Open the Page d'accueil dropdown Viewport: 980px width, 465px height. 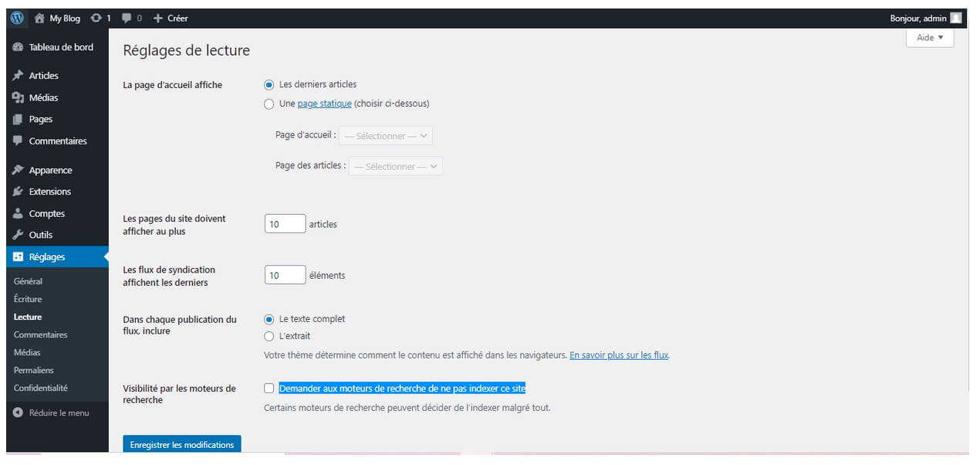(x=386, y=135)
